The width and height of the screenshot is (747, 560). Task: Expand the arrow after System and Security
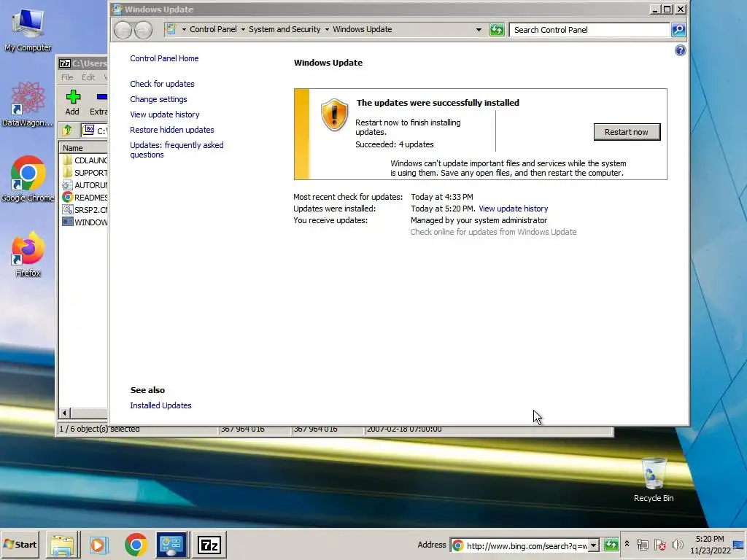[x=327, y=29]
